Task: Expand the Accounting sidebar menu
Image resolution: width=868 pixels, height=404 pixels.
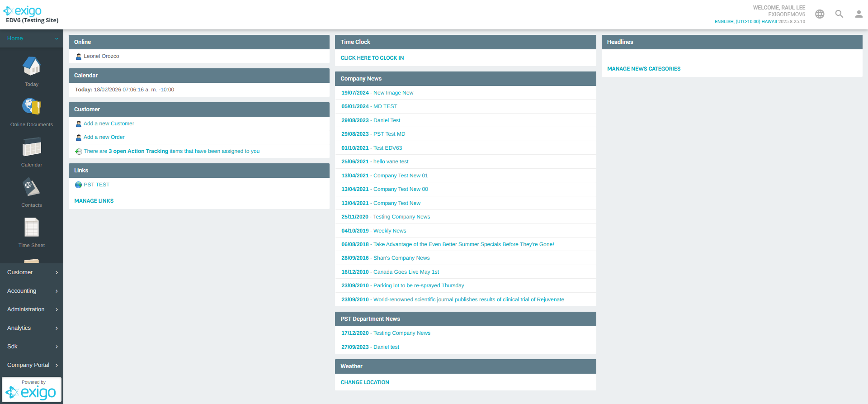Action: click(32, 291)
